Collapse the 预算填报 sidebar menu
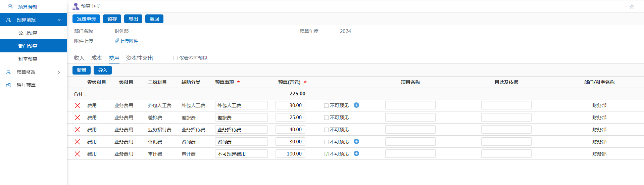 click(59, 20)
